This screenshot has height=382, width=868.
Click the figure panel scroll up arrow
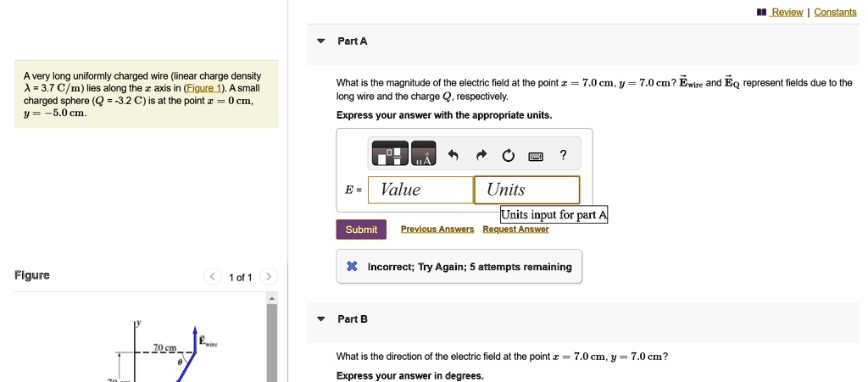(x=271, y=298)
